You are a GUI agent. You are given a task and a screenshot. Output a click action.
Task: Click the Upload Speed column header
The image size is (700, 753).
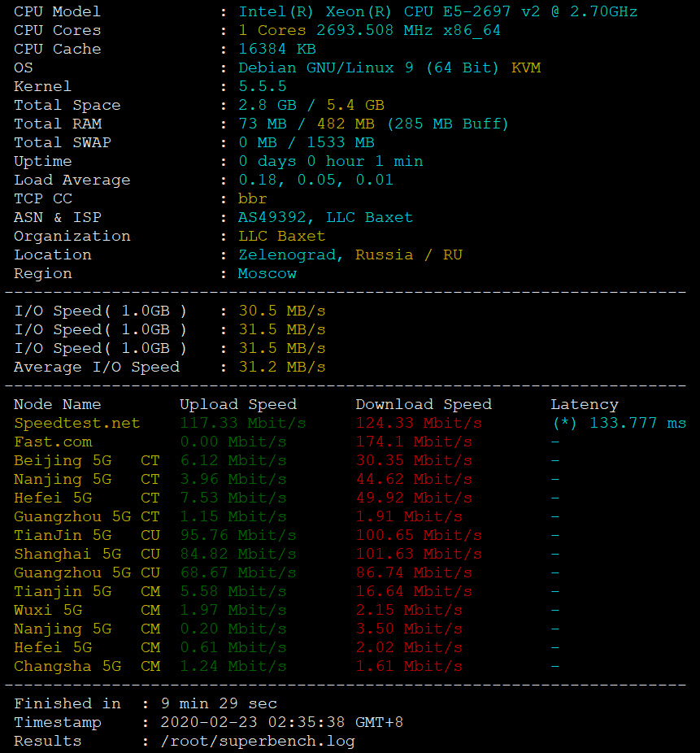coord(237,404)
